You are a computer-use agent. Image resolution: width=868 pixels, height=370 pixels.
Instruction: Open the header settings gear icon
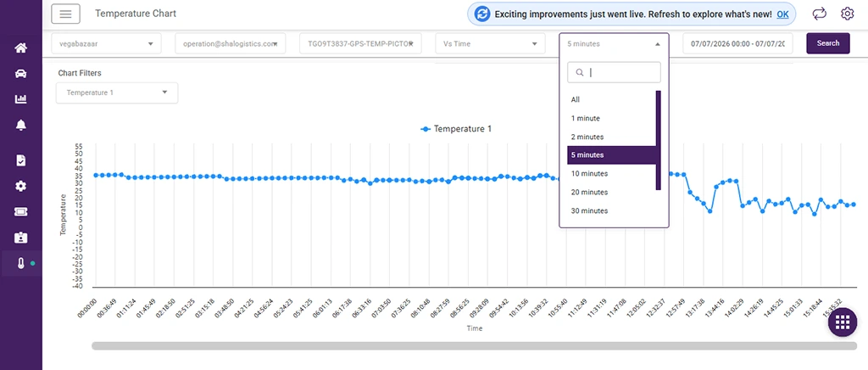(x=848, y=14)
